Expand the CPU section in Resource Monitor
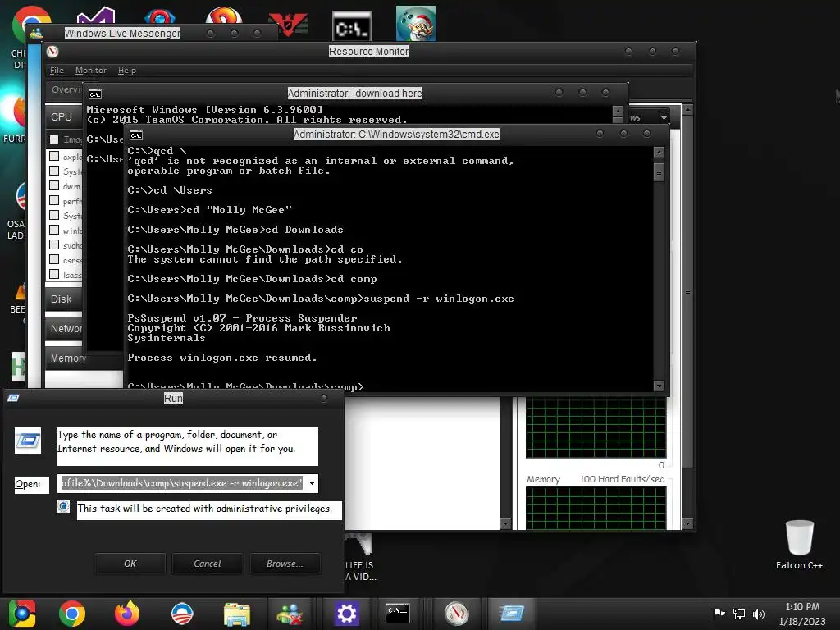 (64, 116)
